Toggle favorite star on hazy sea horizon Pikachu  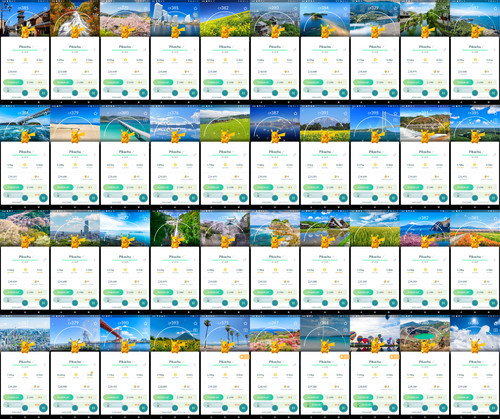[x=346, y=323]
